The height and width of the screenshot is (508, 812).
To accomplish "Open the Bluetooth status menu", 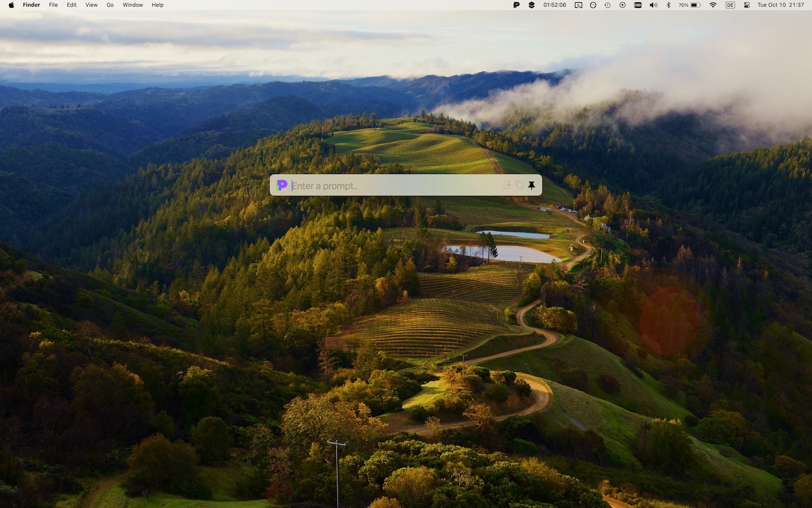I will point(668,5).
